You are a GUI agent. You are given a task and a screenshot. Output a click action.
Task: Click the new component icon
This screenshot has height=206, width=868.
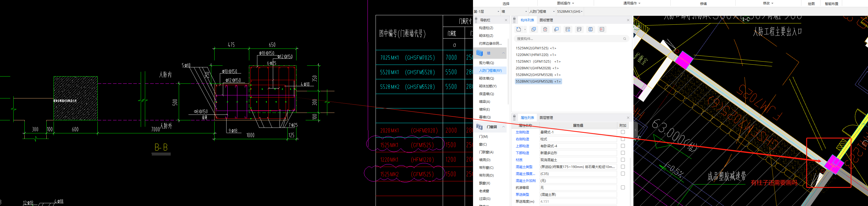[519, 29]
